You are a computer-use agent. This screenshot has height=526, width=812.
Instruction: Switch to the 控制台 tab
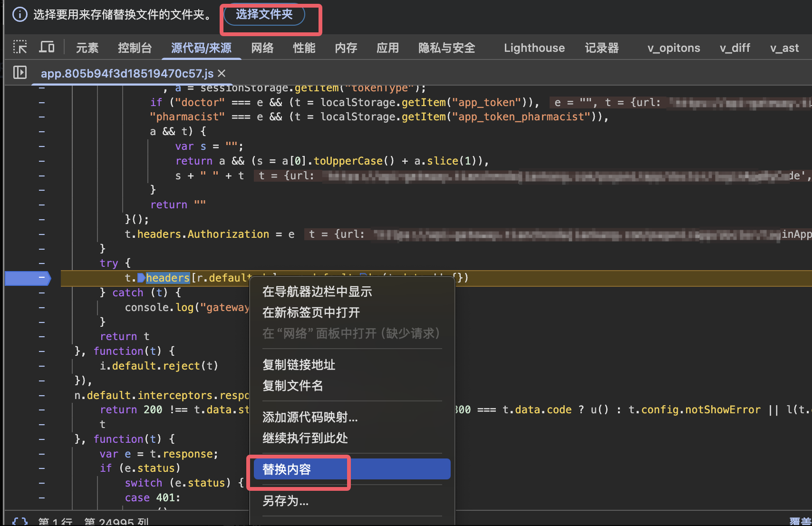[135, 48]
